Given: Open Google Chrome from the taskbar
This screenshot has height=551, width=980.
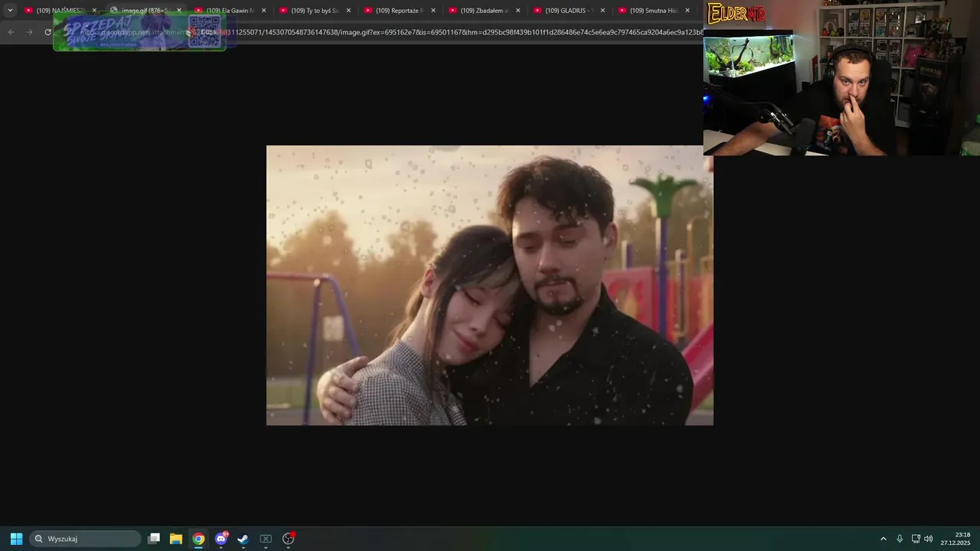Looking at the screenshot, I should pyautogui.click(x=198, y=539).
